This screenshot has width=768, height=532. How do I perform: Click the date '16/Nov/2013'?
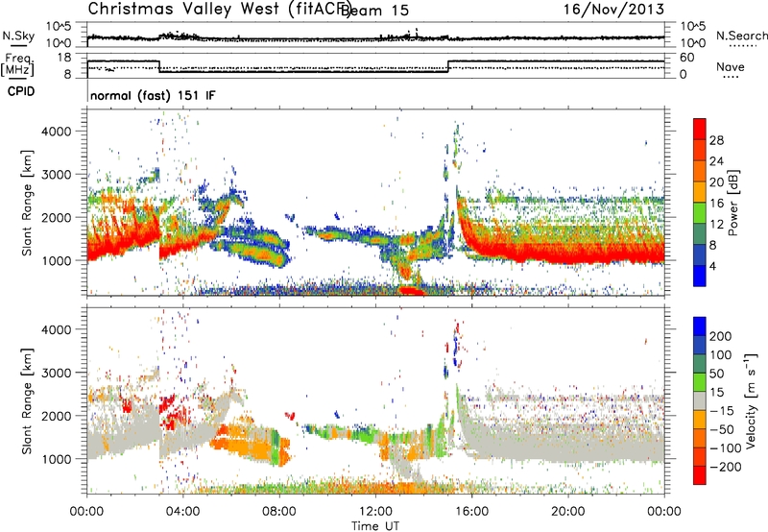(x=613, y=10)
